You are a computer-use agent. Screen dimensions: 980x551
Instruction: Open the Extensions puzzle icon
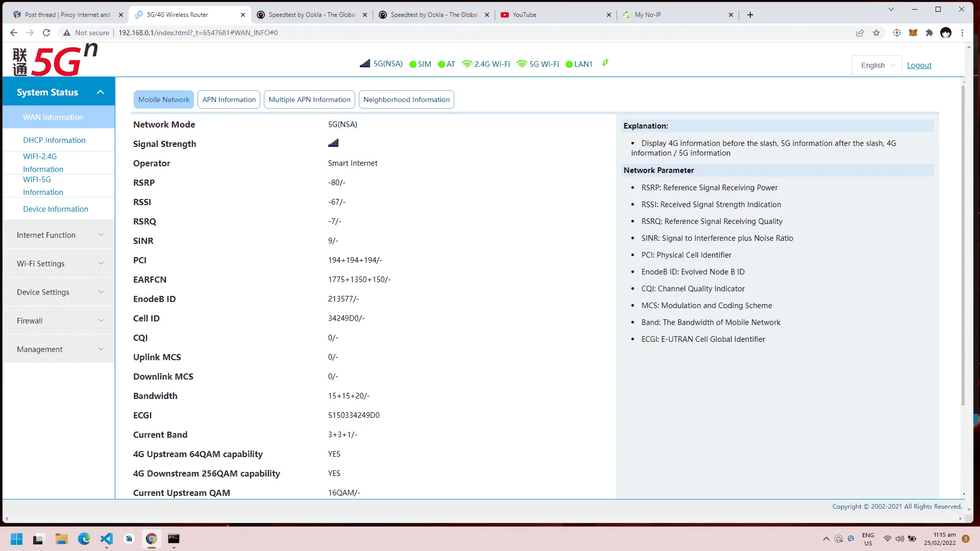point(929,33)
